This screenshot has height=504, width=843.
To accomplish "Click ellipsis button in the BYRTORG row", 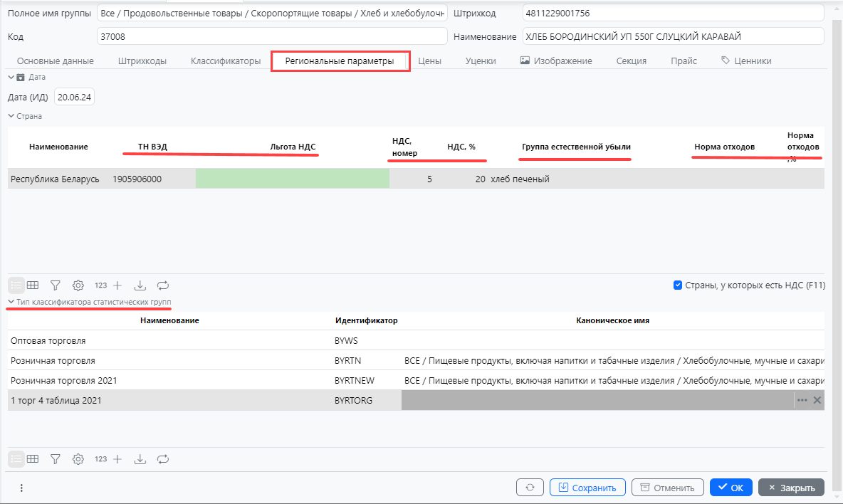I will point(802,400).
